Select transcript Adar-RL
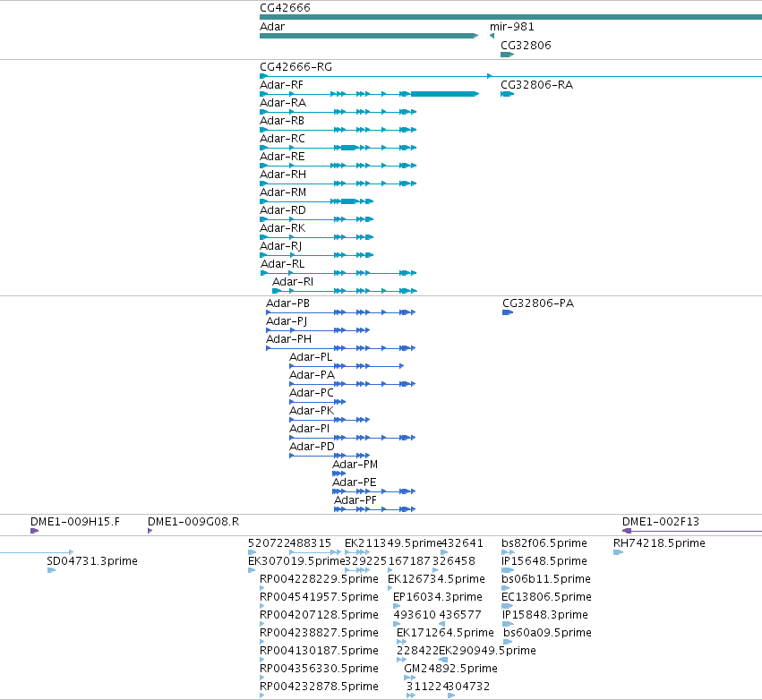 click(x=338, y=273)
